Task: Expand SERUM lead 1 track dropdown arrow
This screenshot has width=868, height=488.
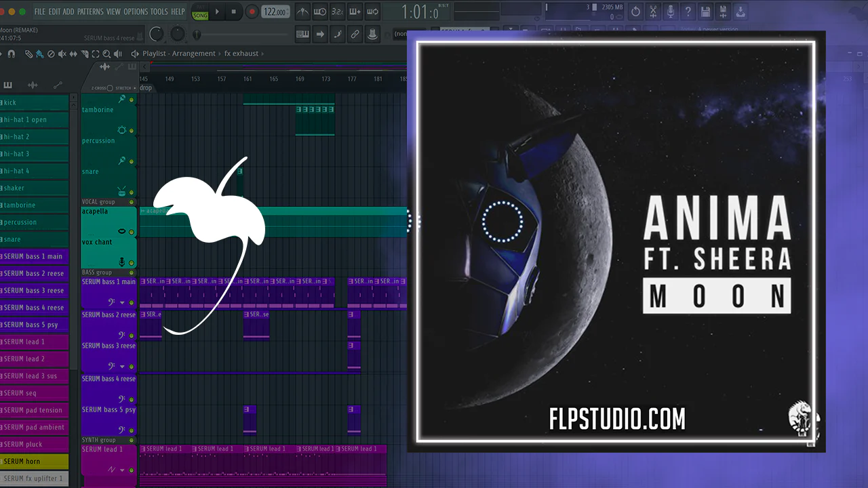Action: coord(123,470)
